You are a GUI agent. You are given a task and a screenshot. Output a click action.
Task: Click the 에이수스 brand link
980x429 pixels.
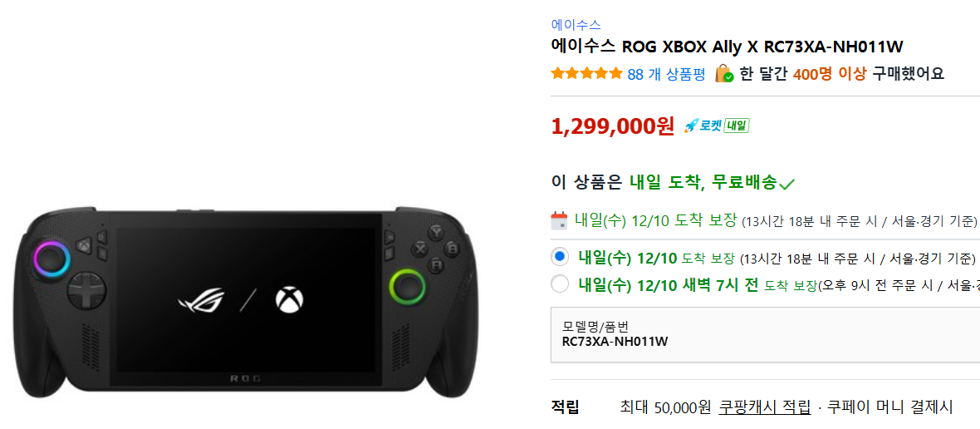[x=576, y=25]
